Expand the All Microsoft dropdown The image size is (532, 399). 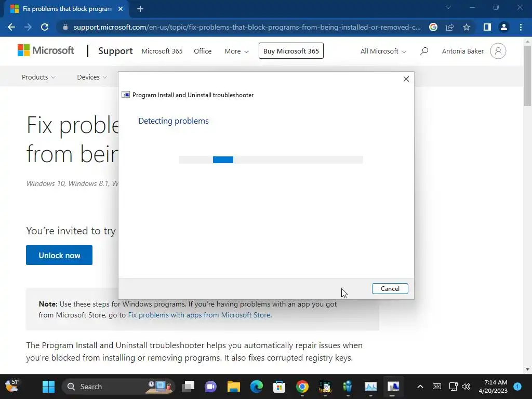point(383,51)
